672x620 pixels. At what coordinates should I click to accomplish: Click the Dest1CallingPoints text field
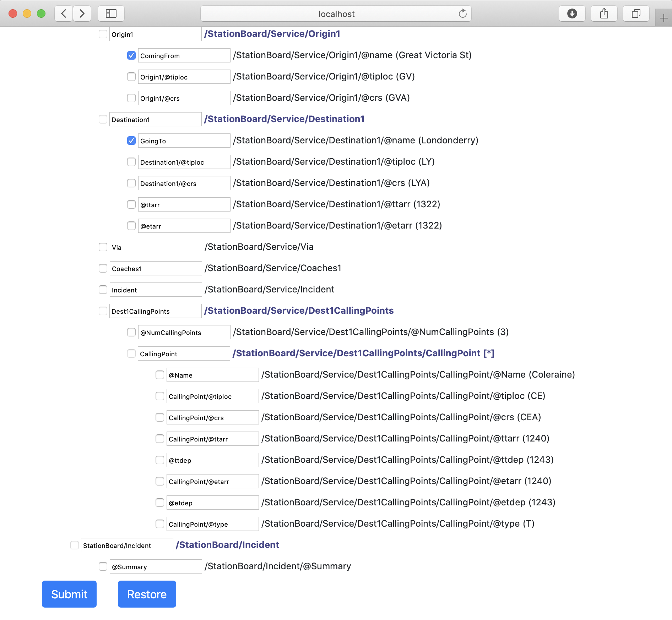(156, 311)
